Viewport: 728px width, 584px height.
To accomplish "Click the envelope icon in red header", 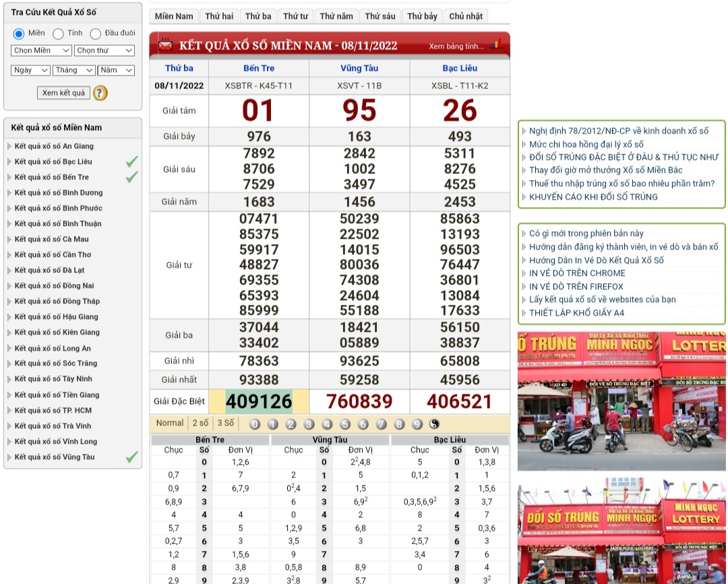I will 165,46.
